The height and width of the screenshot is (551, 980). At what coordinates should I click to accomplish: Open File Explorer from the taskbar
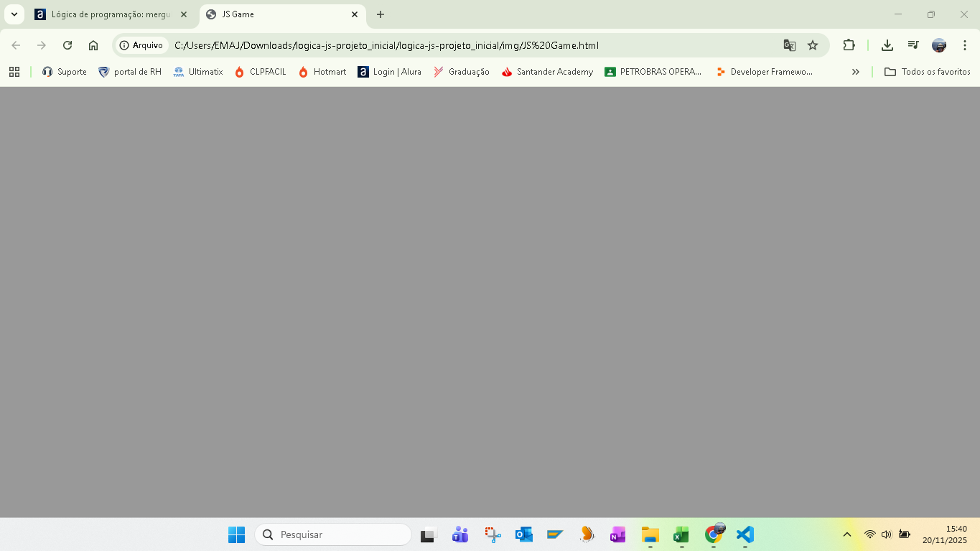click(x=650, y=534)
